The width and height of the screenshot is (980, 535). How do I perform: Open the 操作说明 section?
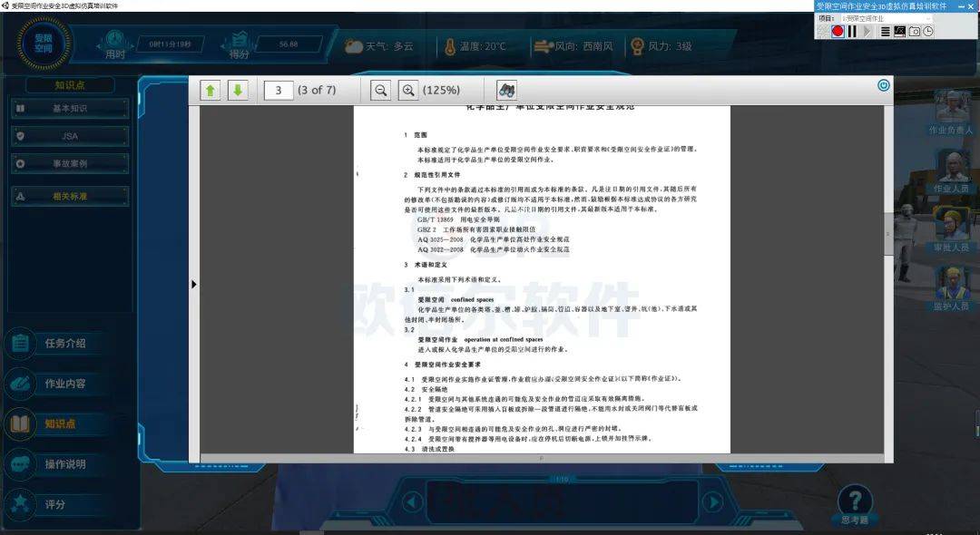65,464
